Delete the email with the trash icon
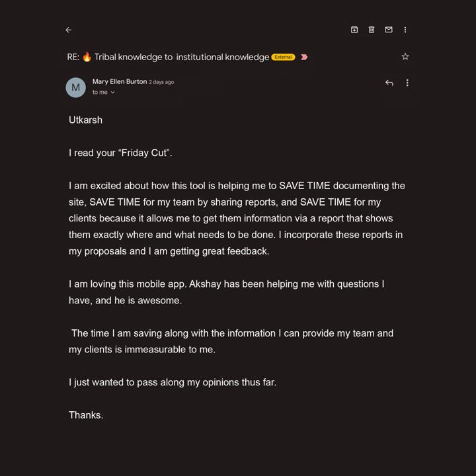Viewport: 476px width, 476px height. [x=372, y=30]
